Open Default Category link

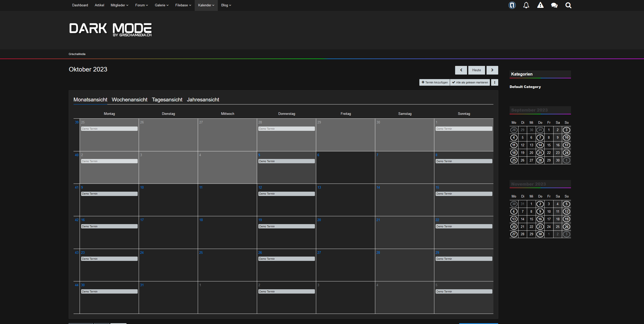[x=525, y=87]
